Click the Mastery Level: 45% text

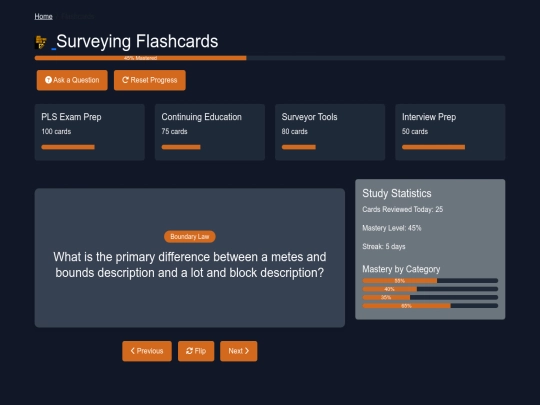pyautogui.click(x=392, y=228)
